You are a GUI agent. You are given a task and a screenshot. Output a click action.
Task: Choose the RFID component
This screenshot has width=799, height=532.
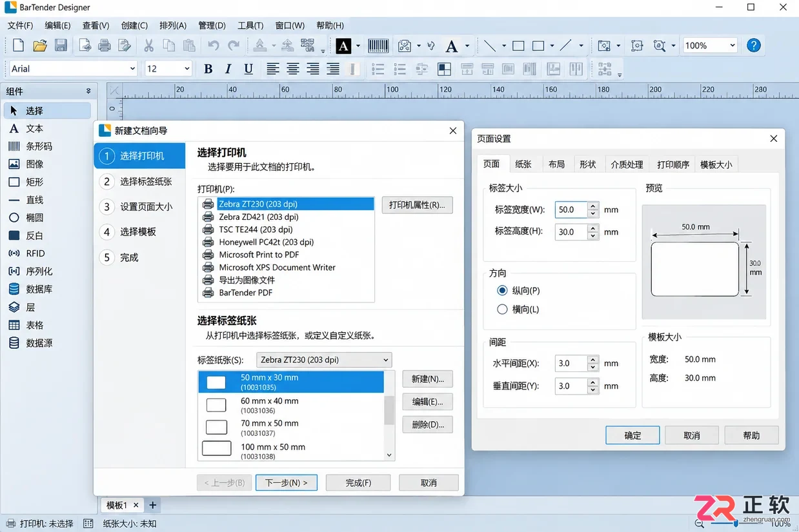(47, 253)
